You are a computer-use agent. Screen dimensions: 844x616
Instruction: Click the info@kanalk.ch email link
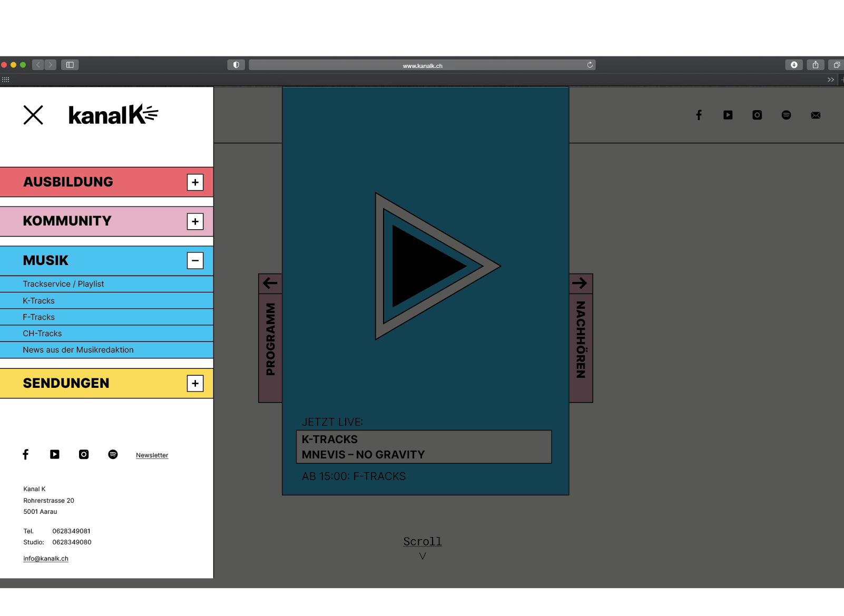point(46,559)
